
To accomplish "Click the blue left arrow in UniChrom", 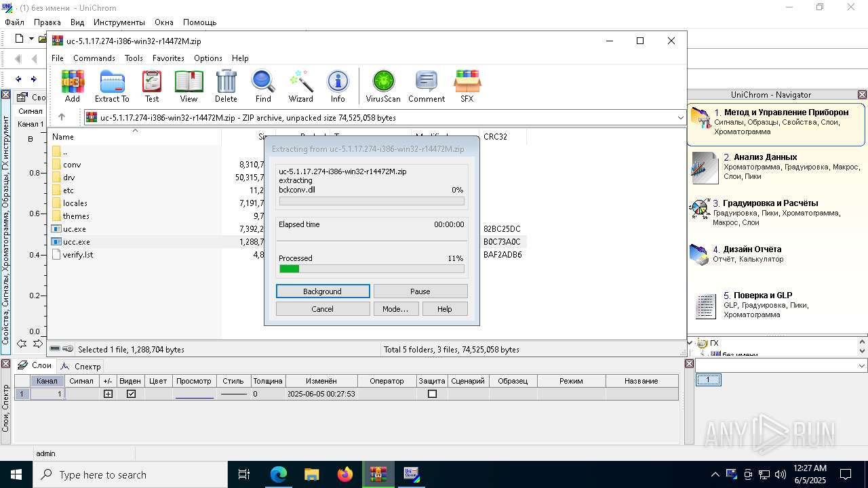I will 18,79.
